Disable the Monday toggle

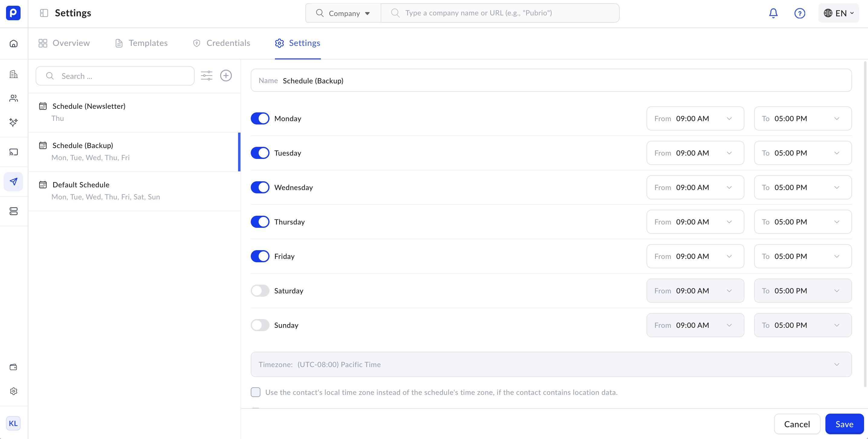point(260,119)
